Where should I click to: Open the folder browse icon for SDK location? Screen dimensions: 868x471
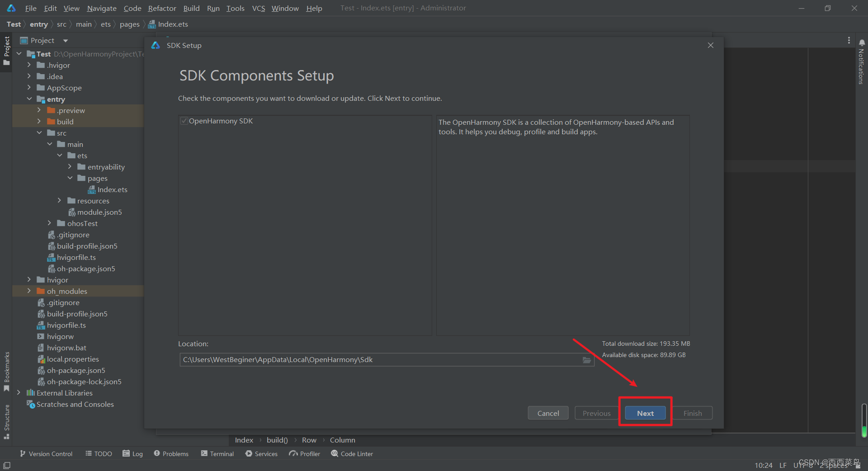click(x=587, y=360)
